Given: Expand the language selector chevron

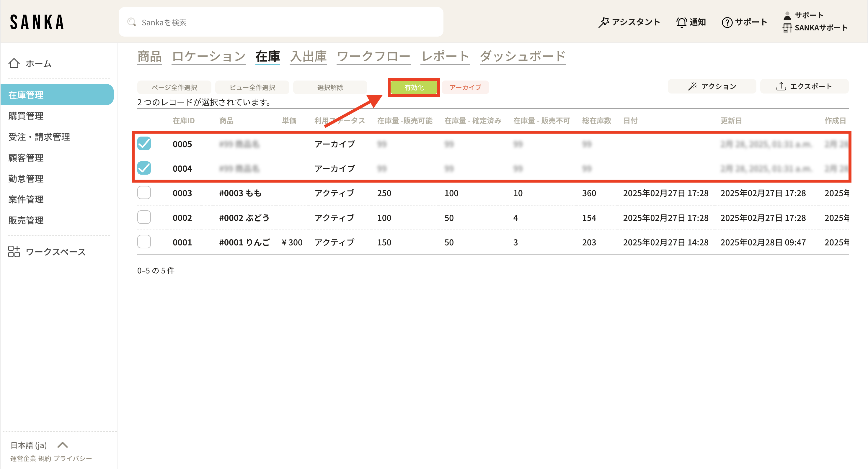Looking at the screenshot, I should tap(63, 445).
